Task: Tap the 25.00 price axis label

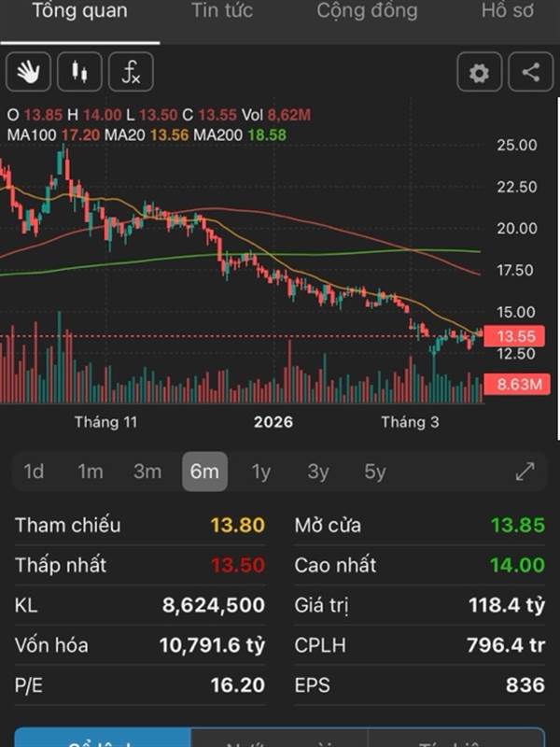Action: [517, 145]
